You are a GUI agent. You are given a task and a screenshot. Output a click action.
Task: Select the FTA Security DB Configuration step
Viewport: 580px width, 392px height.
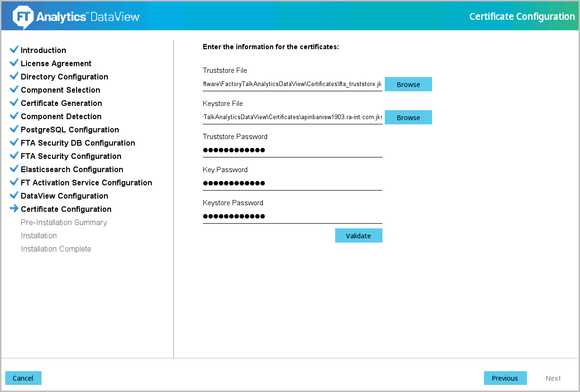tap(78, 143)
